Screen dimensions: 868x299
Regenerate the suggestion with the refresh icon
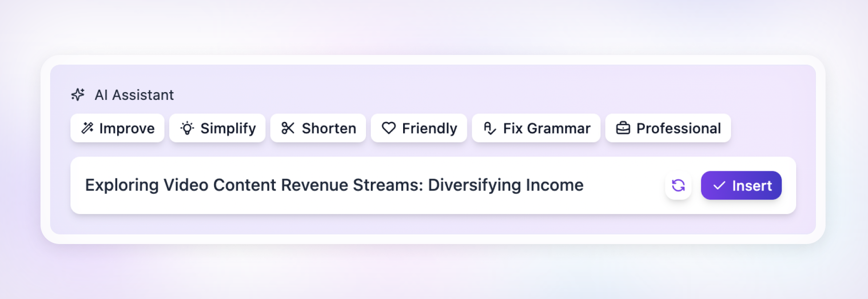(x=678, y=185)
